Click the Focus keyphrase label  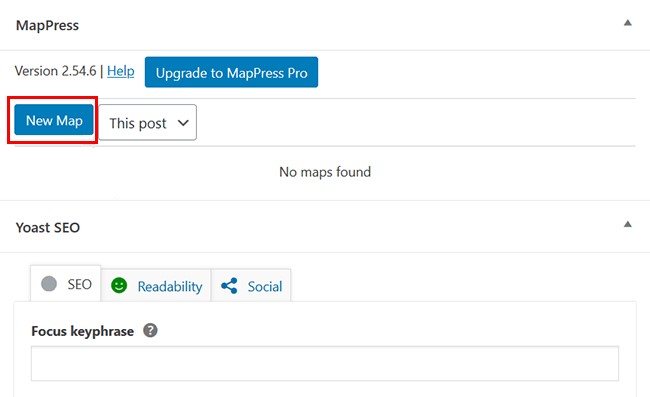click(82, 331)
